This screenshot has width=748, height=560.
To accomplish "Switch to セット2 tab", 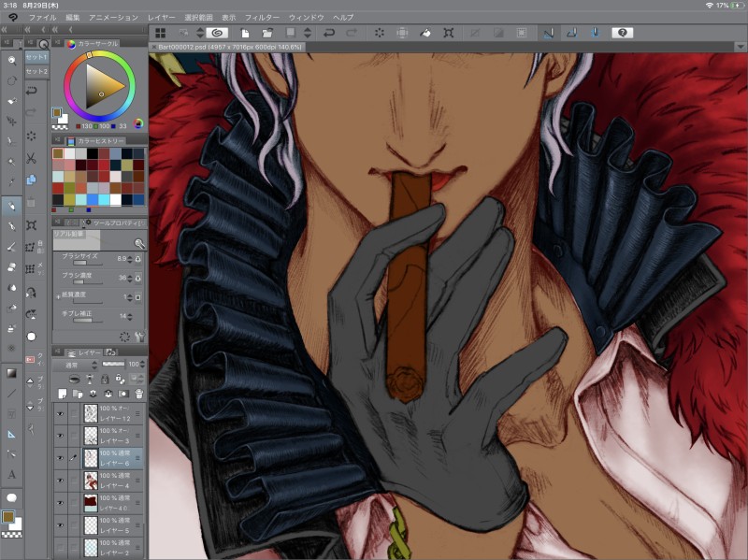I will pyautogui.click(x=36, y=72).
